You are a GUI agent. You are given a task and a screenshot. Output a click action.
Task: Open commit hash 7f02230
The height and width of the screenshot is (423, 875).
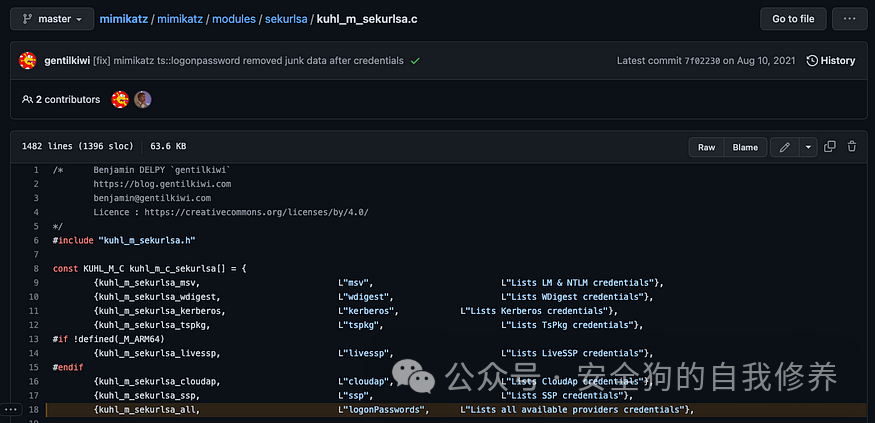(x=702, y=61)
